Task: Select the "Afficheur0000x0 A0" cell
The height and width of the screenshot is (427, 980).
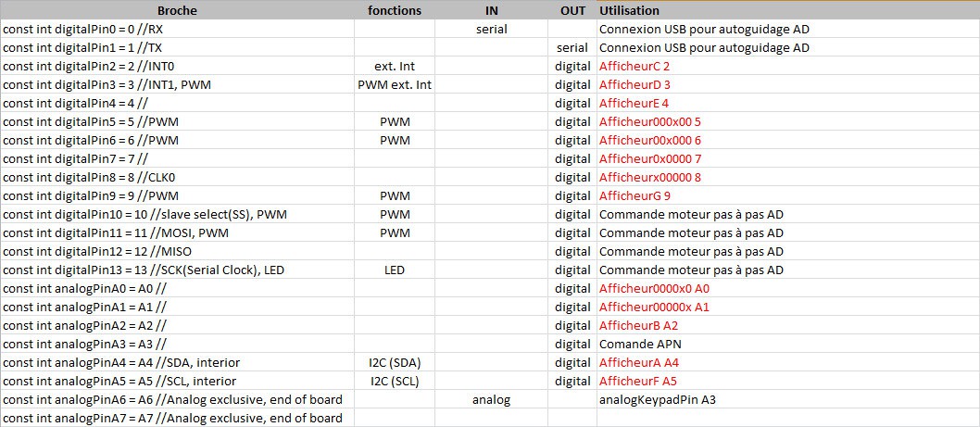Action: [654, 288]
